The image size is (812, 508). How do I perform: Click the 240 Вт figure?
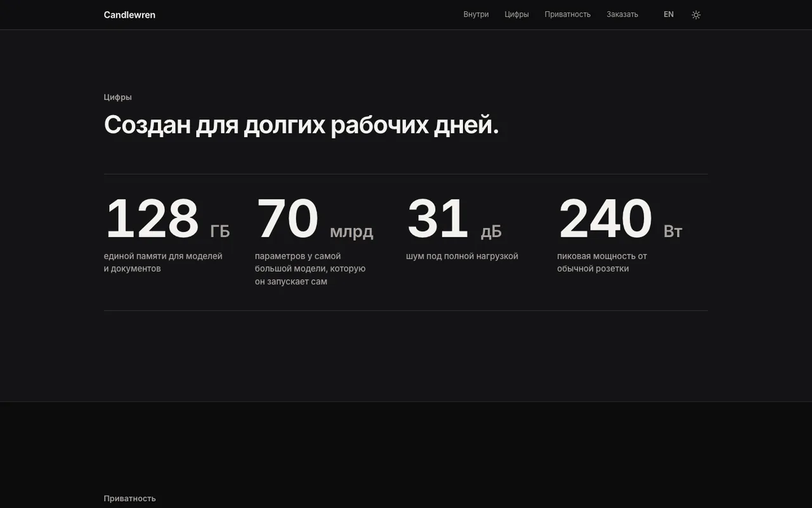(620, 218)
